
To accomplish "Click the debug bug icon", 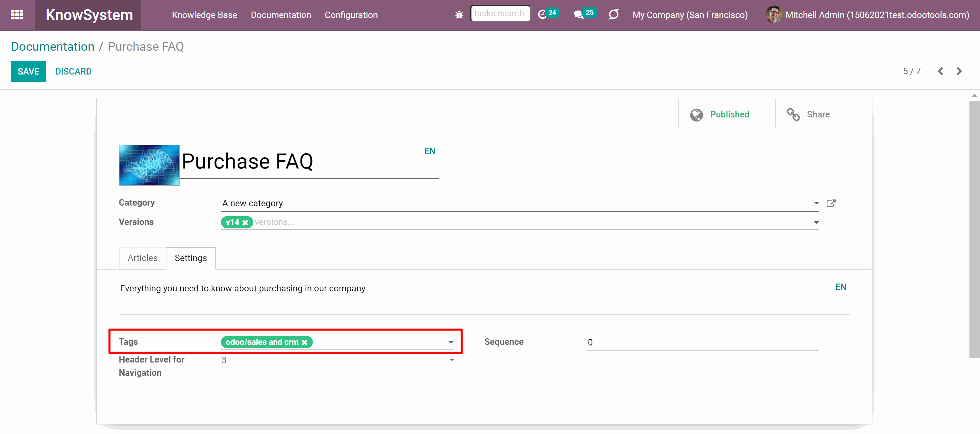I will (459, 15).
